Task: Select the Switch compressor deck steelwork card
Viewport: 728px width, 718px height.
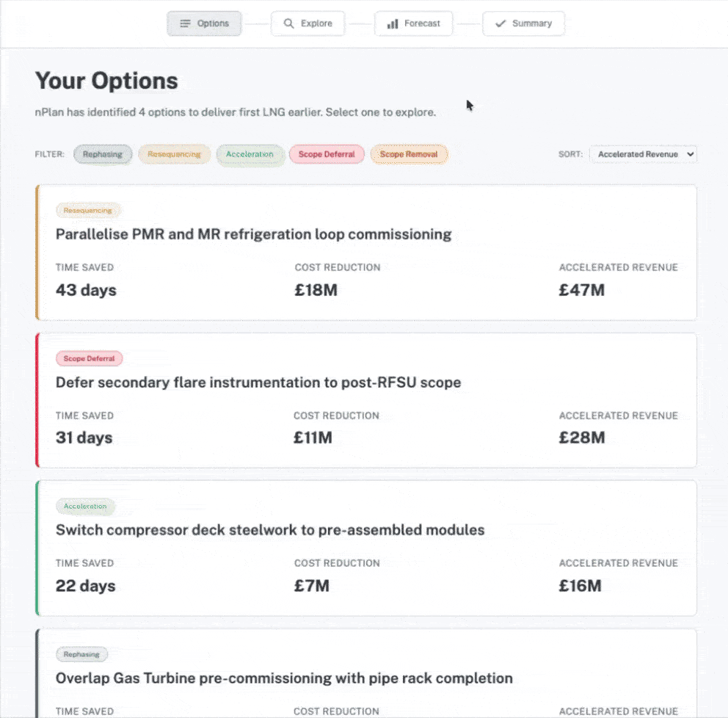Action: click(x=367, y=548)
